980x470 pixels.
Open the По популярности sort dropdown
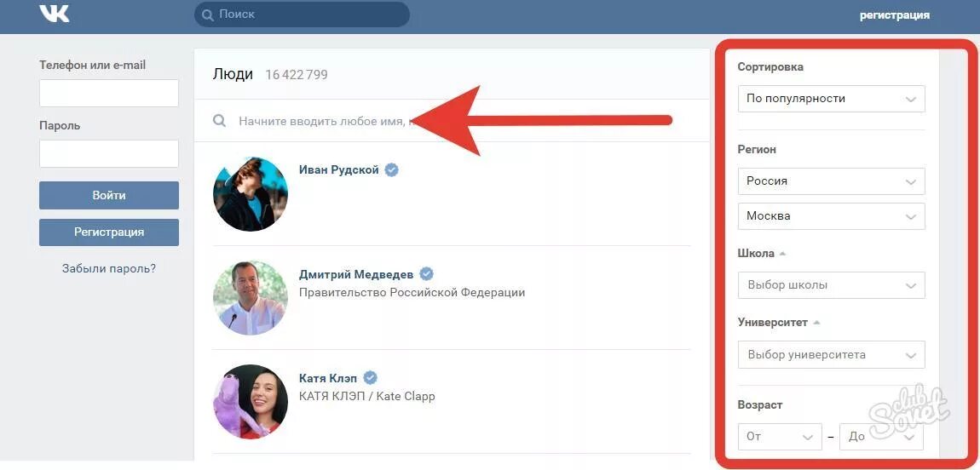(x=831, y=99)
